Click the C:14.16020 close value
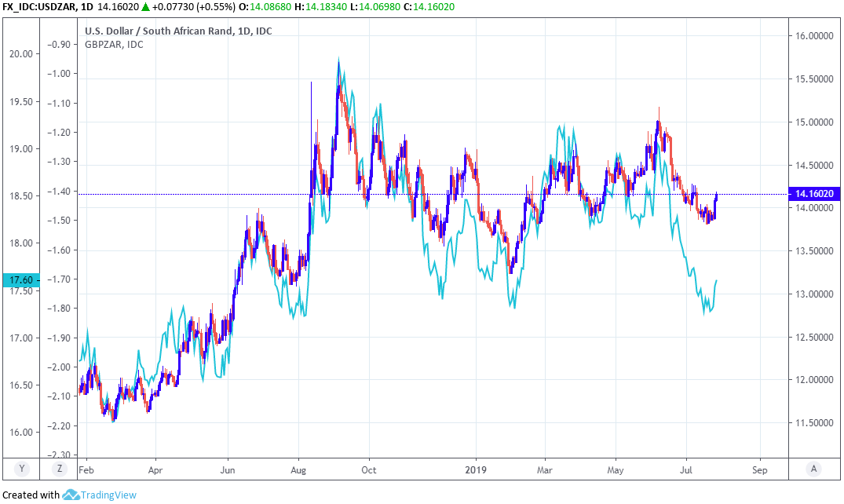The height and width of the screenshot is (504, 844). (x=429, y=7)
